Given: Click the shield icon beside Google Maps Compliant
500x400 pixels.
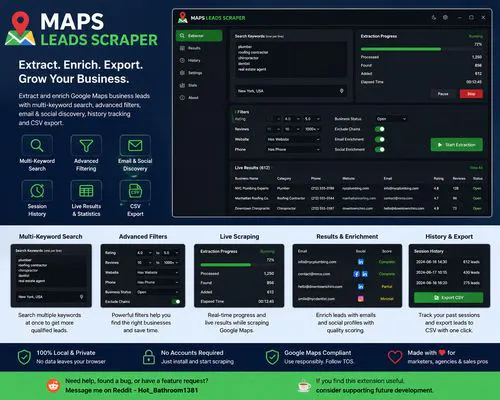Looking at the screenshot, I should pyautogui.click(x=272, y=357).
